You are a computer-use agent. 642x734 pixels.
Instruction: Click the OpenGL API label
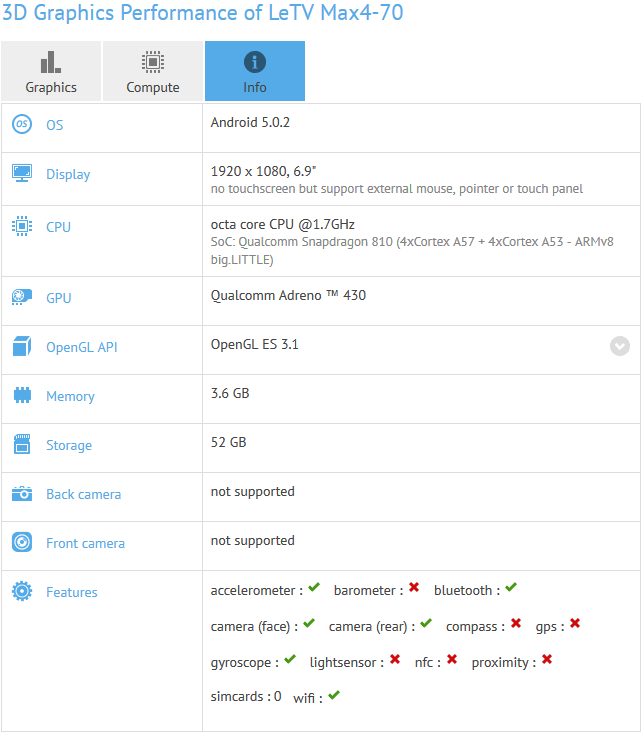click(81, 347)
